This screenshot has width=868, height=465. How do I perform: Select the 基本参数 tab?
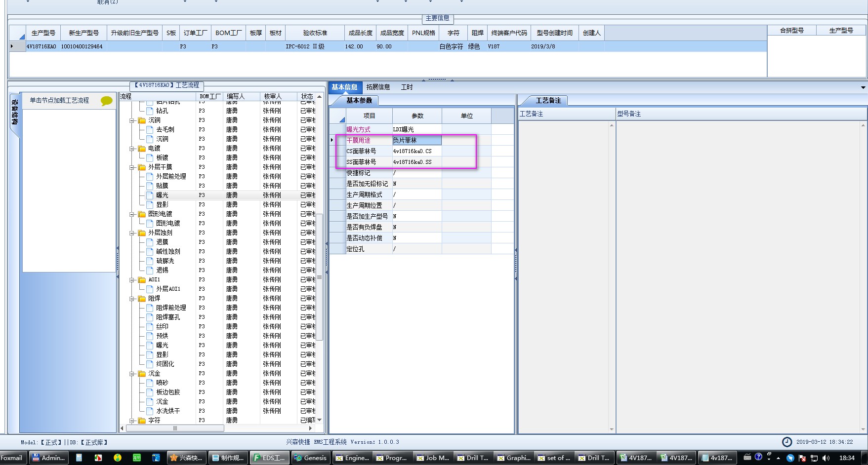pyautogui.click(x=359, y=101)
